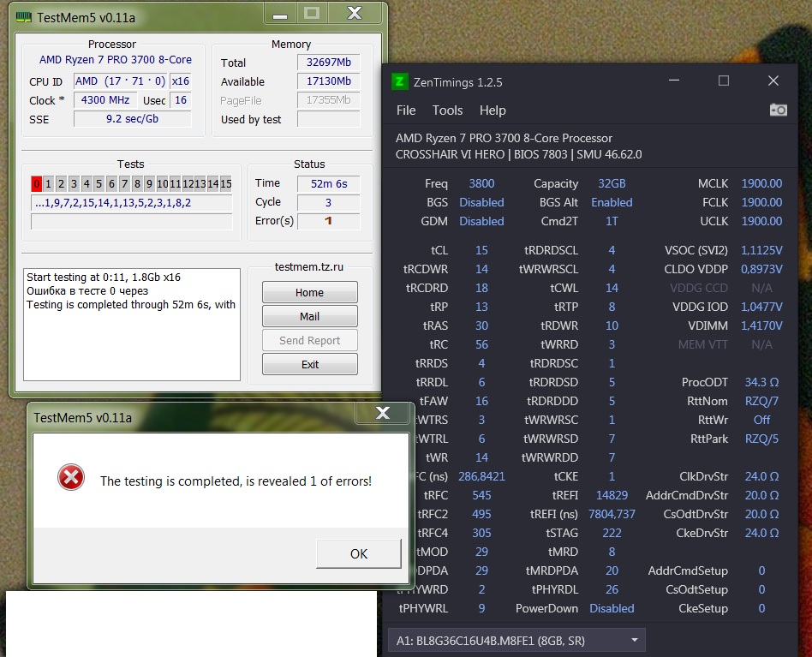Image resolution: width=812 pixels, height=657 pixels.
Task: Click the CPU ID AMD field
Action: (120, 81)
